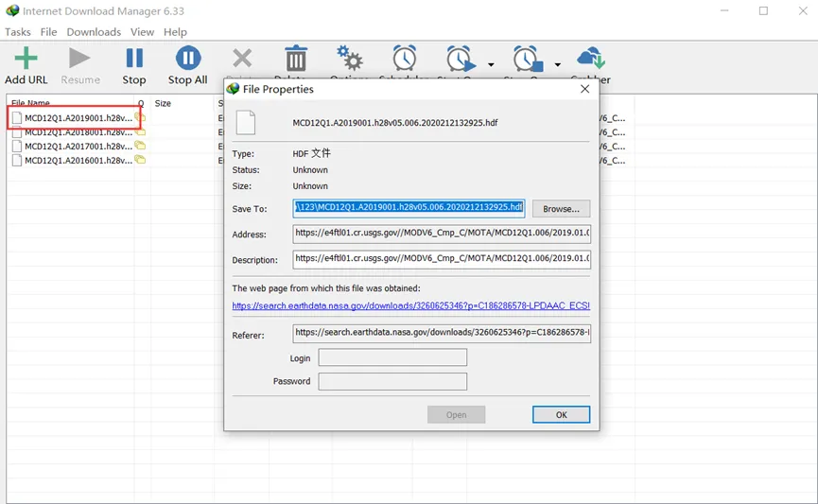
Task: Open the Help menu
Action: click(175, 32)
